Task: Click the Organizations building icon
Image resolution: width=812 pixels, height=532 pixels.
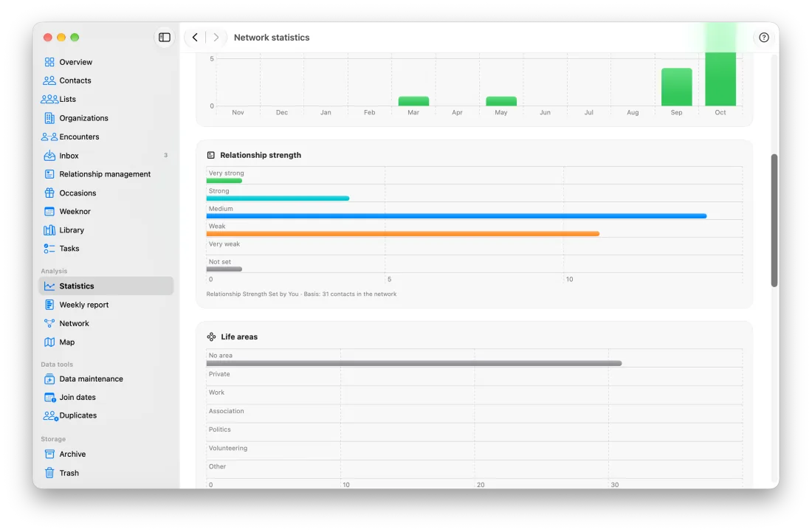Action: coord(49,118)
